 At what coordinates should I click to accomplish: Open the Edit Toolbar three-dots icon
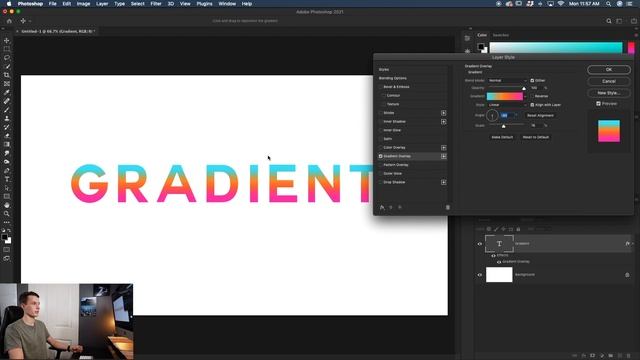point(7,222)
